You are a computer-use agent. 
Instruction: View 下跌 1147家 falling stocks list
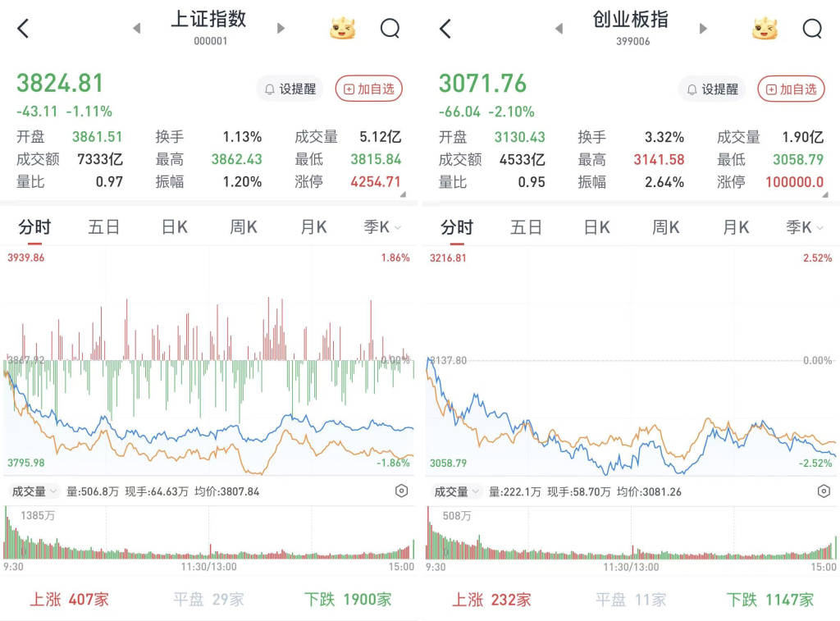(769, 599)
